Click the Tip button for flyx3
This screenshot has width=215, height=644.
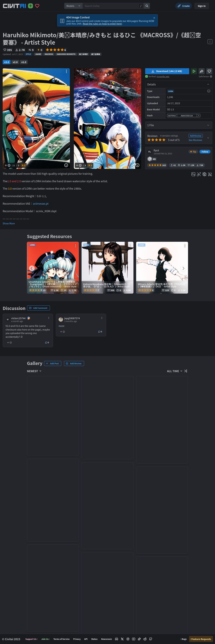pos(193,152)
